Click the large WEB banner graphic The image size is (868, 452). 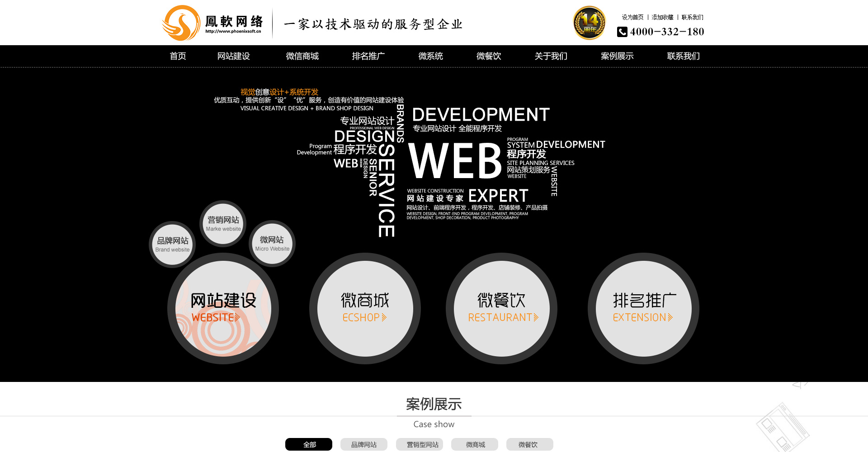pos(455,160)
